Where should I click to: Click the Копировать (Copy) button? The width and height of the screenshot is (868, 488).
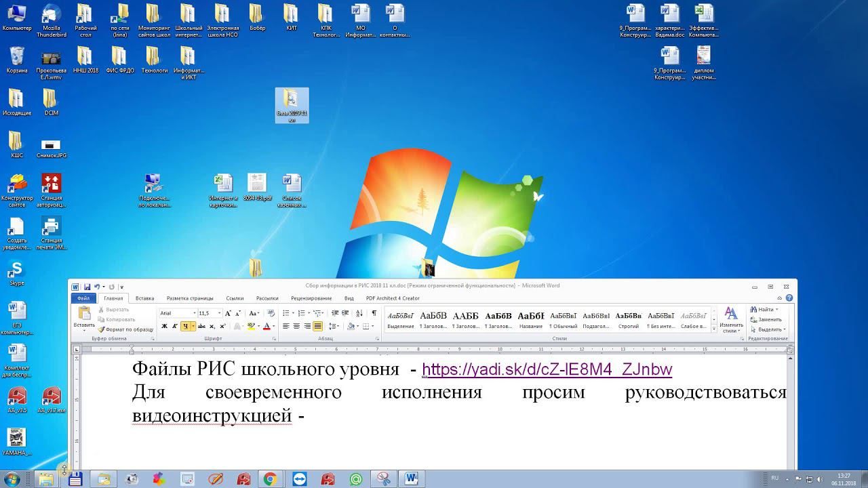(x=117, y=319)
